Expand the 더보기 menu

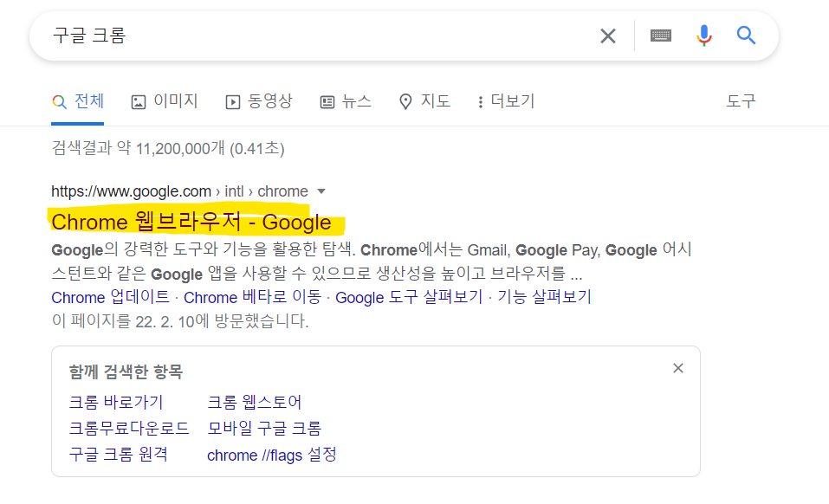[x=506, y=101]
